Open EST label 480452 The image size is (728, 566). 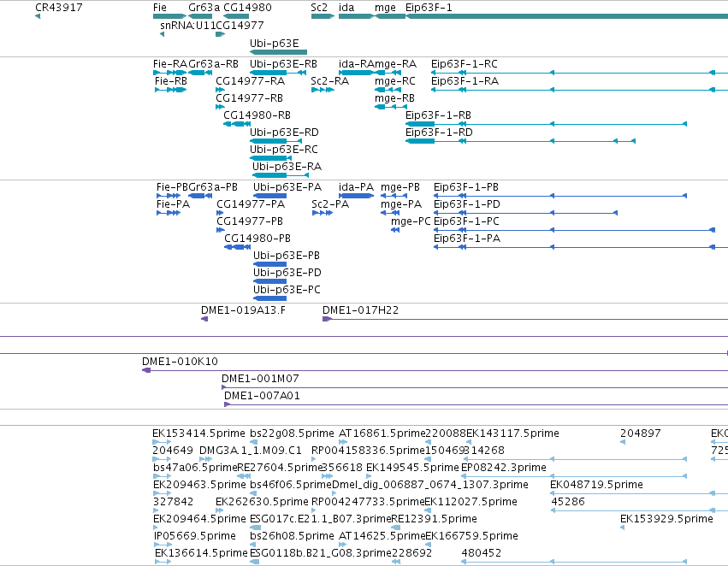tap(481, 553)
